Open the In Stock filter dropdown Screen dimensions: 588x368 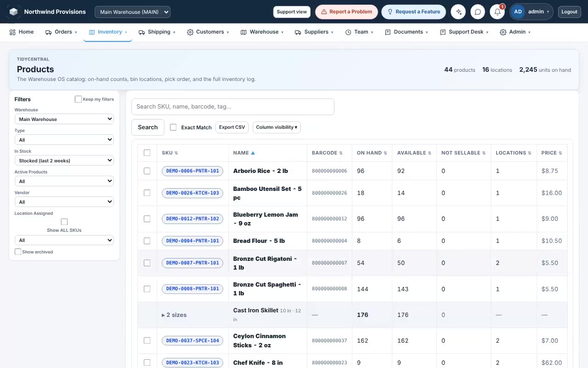click(64, 161)
